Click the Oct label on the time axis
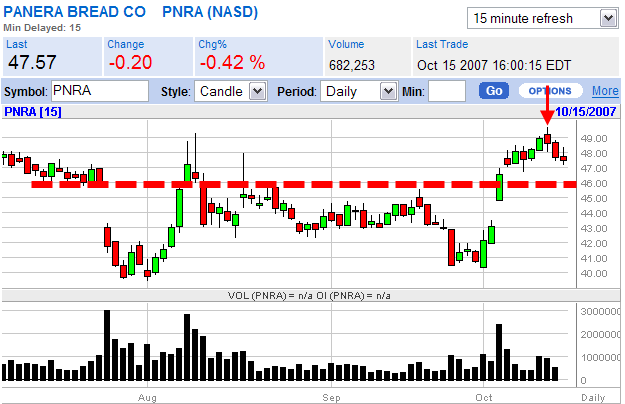Screen dimensions: 625x404 [x=483, y=398]
